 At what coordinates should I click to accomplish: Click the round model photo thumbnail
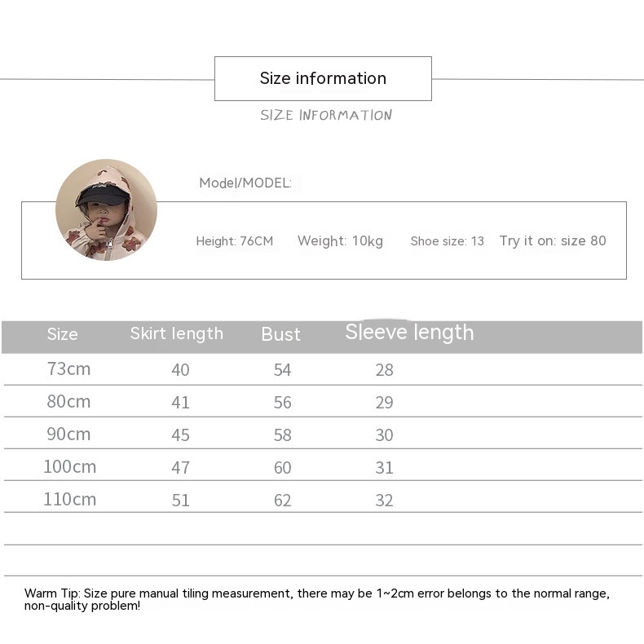pos(106,210)
